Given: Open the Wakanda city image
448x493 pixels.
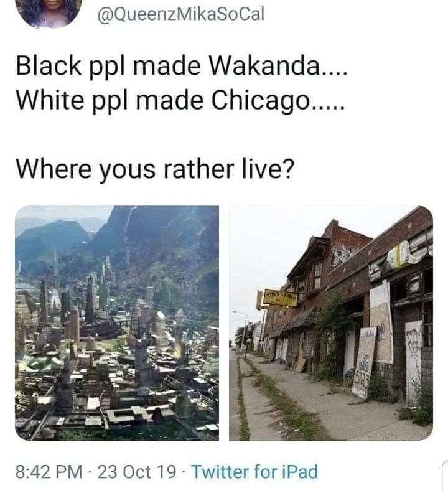Looking at the screenshot, I should coord(117,323).
